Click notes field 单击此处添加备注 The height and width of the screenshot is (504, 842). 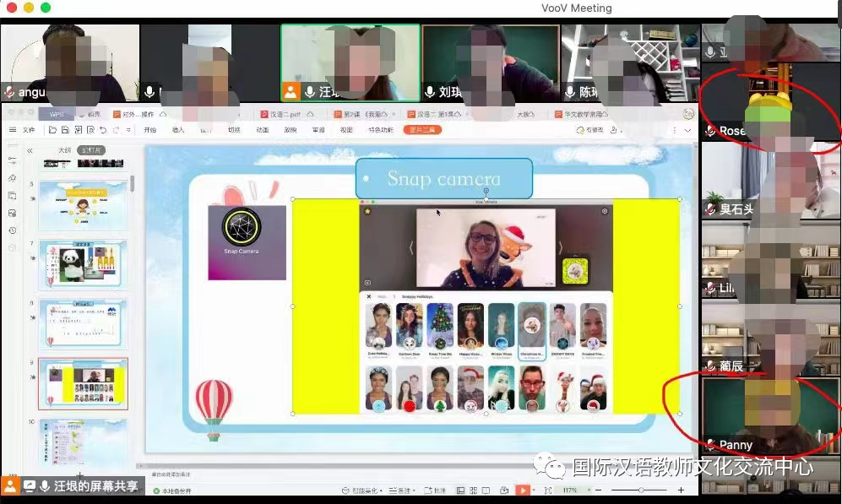171,474
